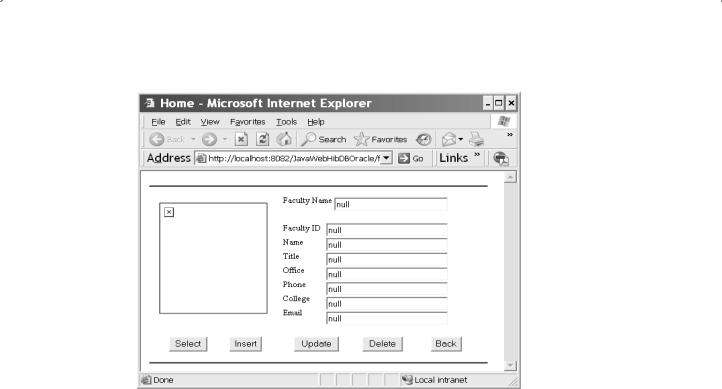
Task: Click the Windows logo throbber icon
Action: tap(504, 122)
